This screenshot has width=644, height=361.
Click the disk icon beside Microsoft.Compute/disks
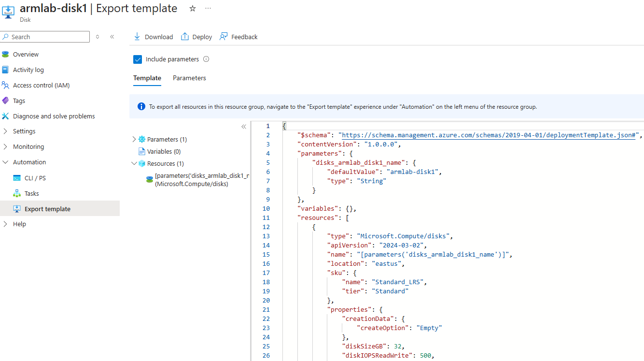click(150, 180)
